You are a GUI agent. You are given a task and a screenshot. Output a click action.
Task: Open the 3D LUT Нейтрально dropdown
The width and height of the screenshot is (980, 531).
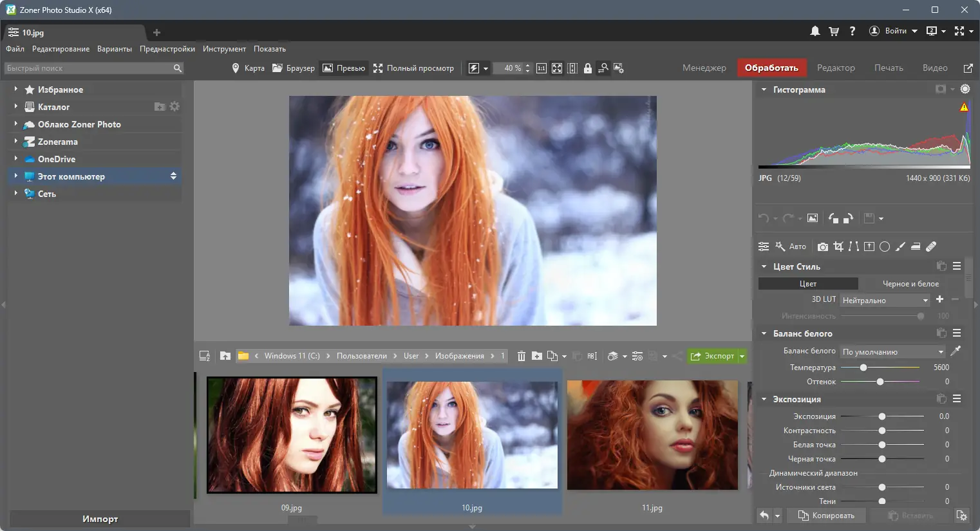(x=885, y=301)
